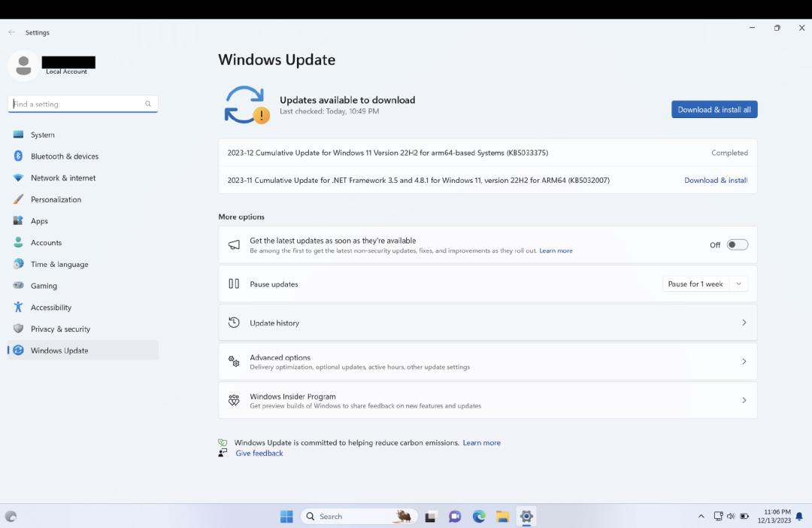Click the Windows Insider Program icon
This screenshot has width=812, height=528.
coord(234,400)
